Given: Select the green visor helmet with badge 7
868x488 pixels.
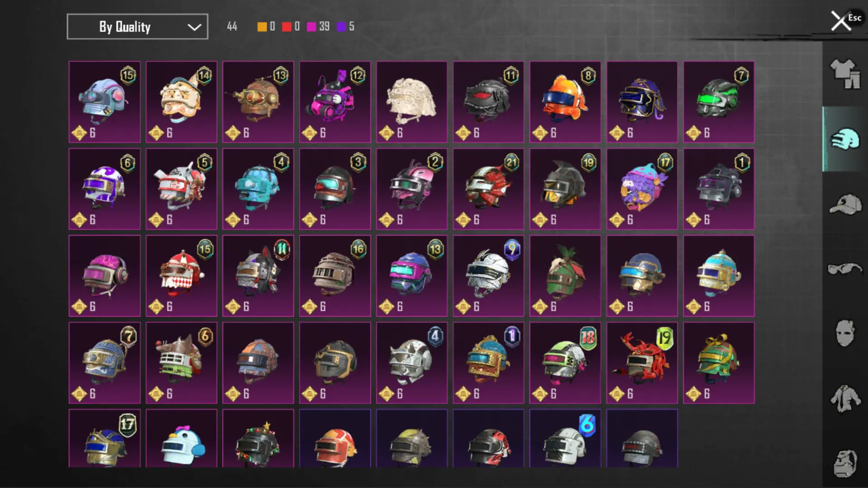Looking at the screenshot, I should [x=719, y=102].
